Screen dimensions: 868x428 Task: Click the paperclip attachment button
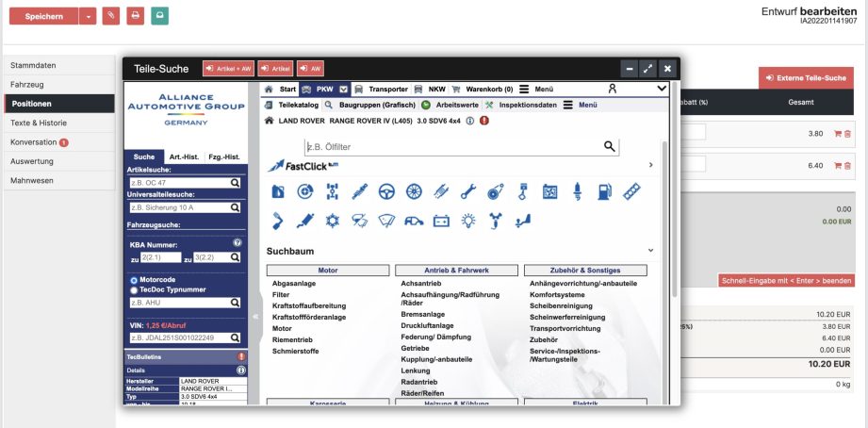click(110, 16)
